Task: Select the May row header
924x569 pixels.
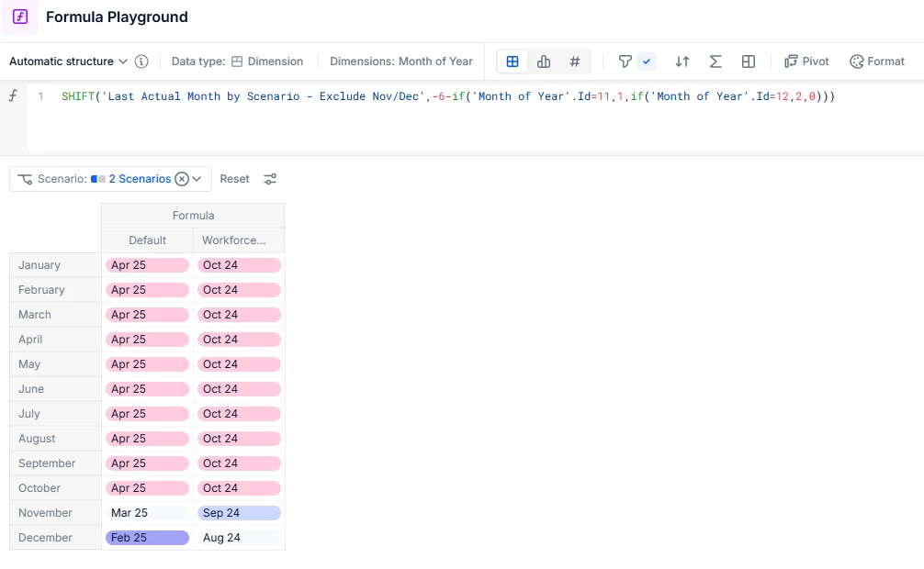Action: pyautogui.click(x=55, y=364)
